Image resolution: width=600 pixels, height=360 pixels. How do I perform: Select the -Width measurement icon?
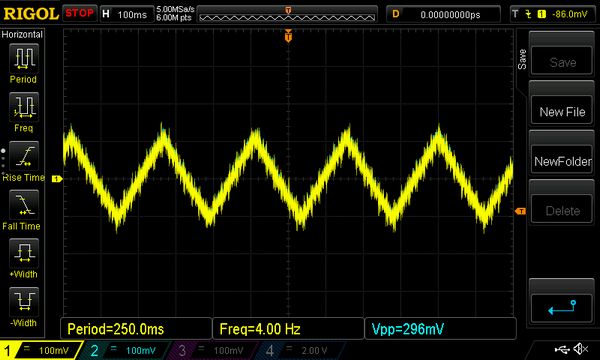click(24, 301)
